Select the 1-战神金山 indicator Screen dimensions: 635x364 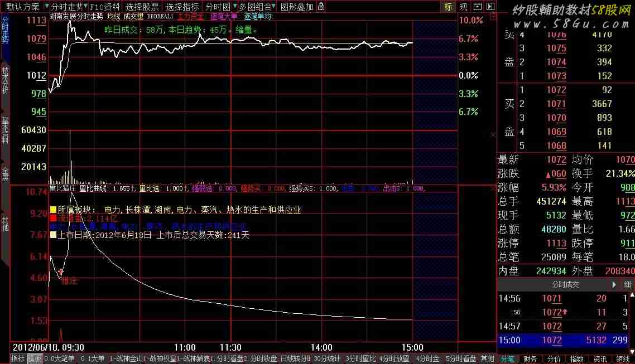126,359
